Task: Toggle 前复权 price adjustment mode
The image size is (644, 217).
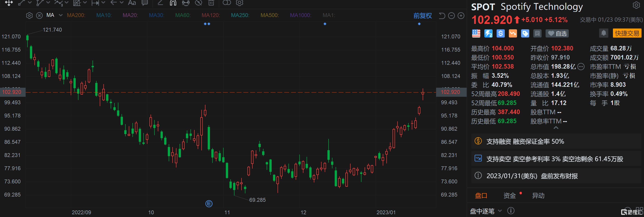Action: (422, 16)
